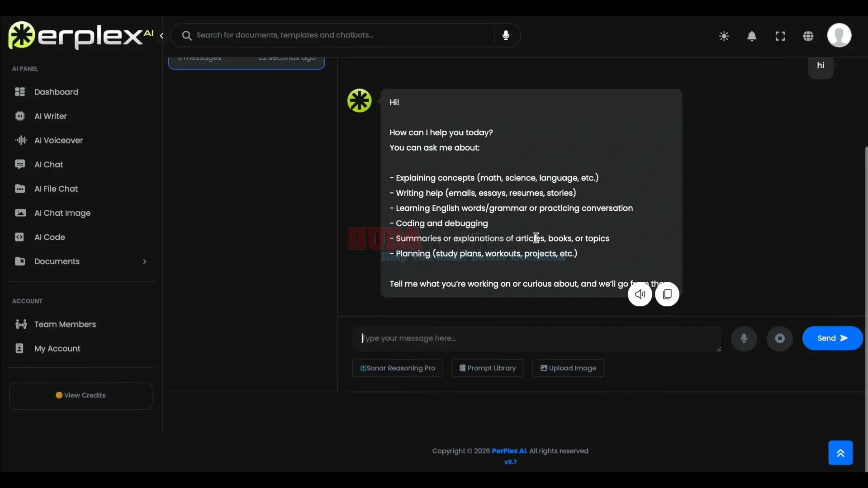The height and width of the screenshot is (488, 868).
Task: Open the language globe menu
Action: coord(808,36)
